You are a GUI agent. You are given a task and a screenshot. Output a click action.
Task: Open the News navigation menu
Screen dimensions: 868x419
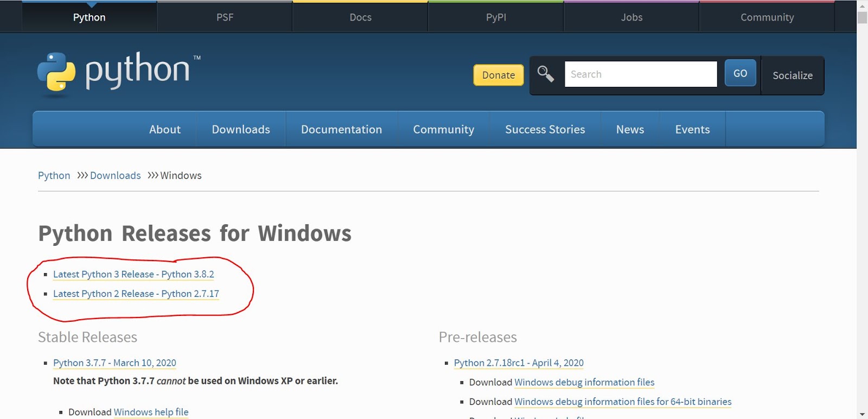pyautogui.click(x=630, y=129)
